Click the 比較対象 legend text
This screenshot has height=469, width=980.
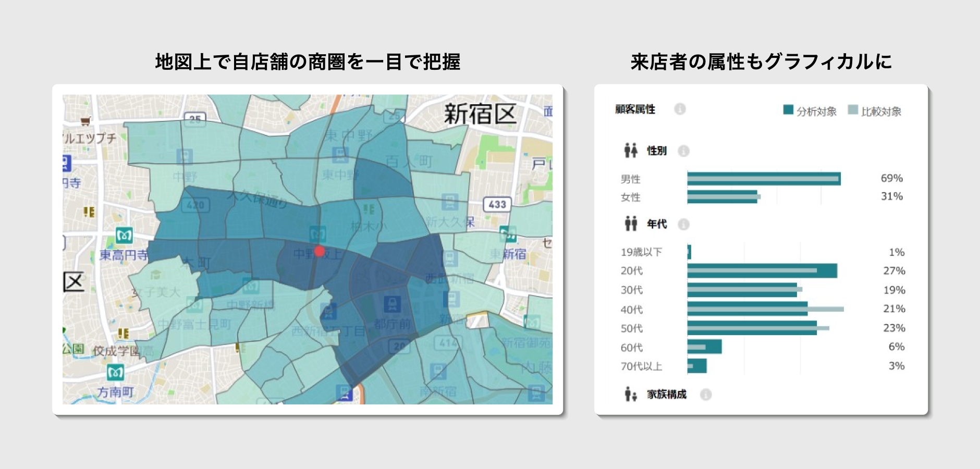(x=881, y=112)
